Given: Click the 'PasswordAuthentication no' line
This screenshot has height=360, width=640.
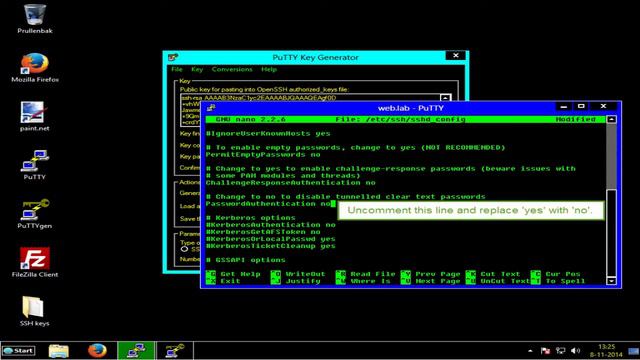Looking at the screenshot, I should [x=269, y=204].
